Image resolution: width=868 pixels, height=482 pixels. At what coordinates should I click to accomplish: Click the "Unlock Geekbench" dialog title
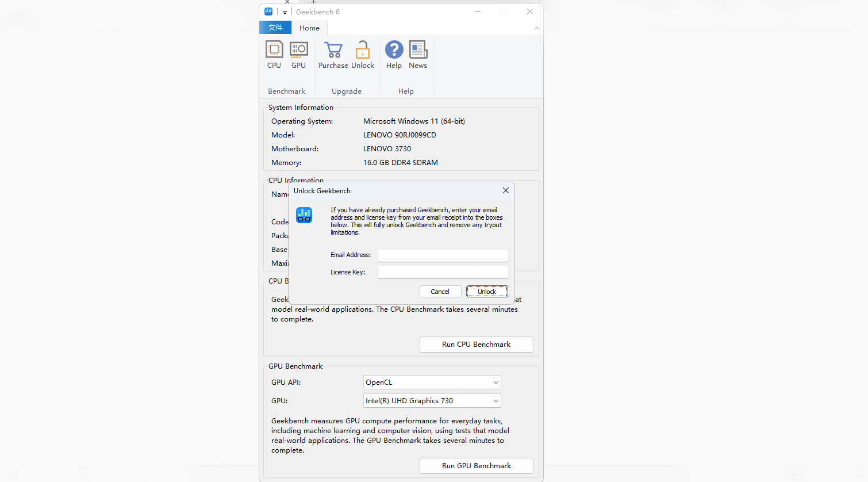click(322, 191)
